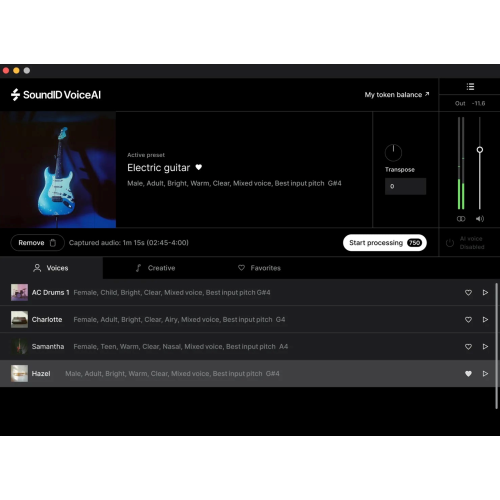Favorite the Charlotte voice

point(468,319)
